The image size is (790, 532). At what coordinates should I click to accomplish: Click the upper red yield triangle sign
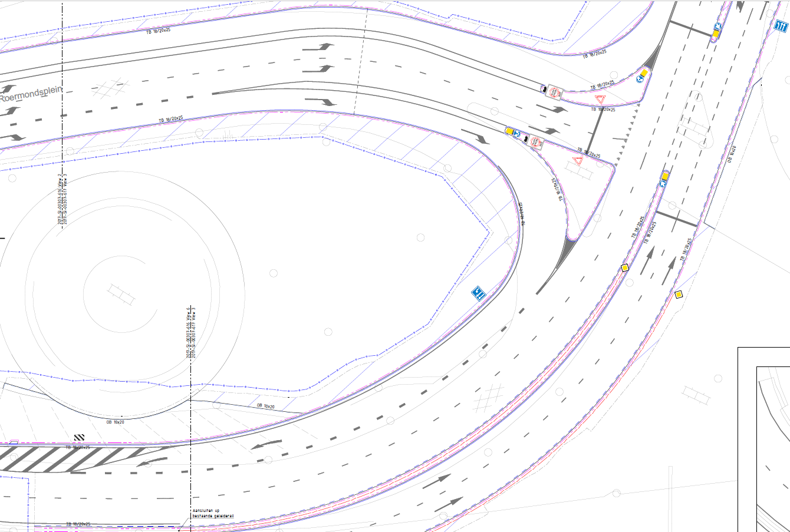601,99
